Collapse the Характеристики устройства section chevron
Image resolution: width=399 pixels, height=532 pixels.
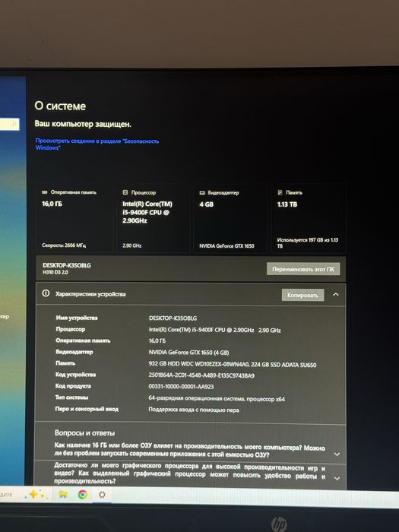click(x=336, y=295)
